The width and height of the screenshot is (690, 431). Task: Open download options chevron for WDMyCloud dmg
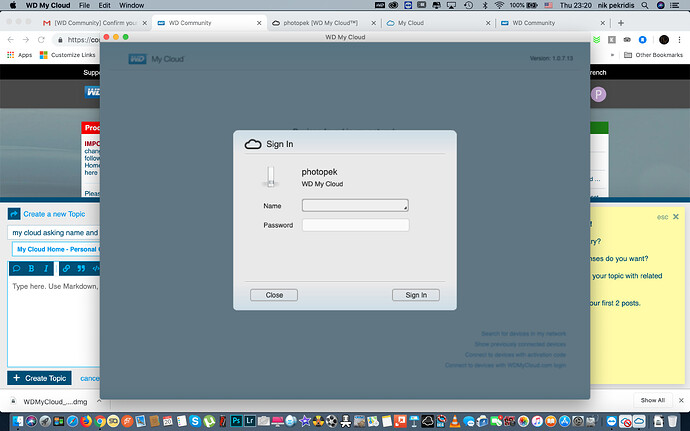(x=99, y=401)
